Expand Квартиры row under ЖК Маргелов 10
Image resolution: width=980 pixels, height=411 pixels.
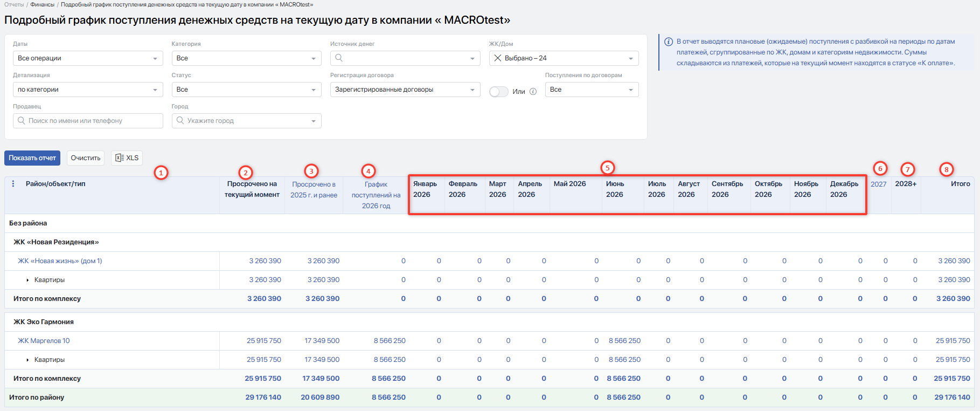(27, 360)
